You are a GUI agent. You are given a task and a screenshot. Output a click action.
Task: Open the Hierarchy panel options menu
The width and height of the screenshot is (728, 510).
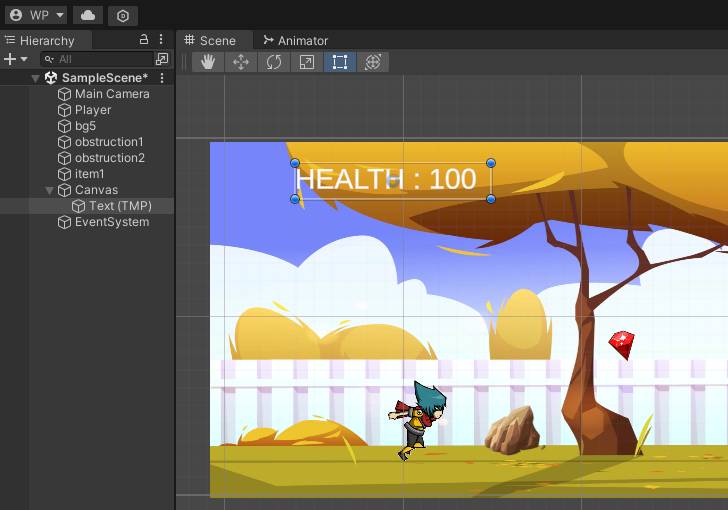point(161,40)
